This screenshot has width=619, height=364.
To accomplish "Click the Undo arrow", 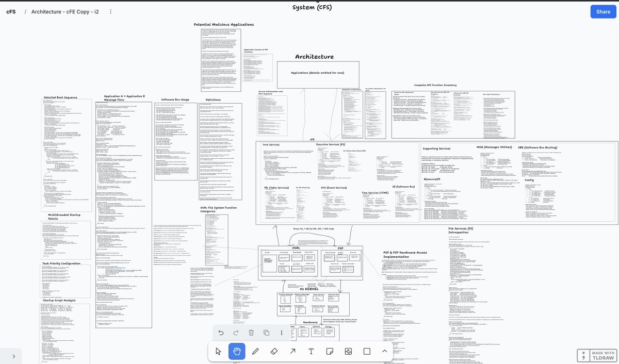I will [221, 333].
